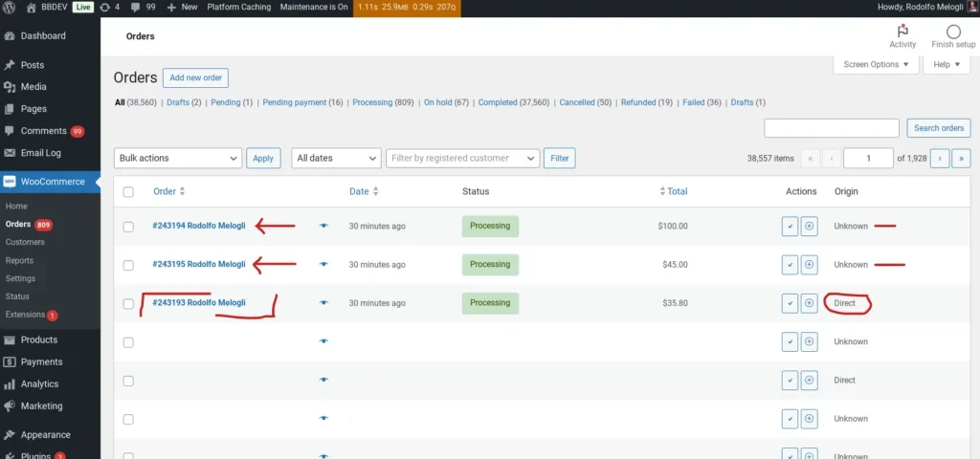
Task: Sort orders by Total column header
Action: [x=677, y=191]
